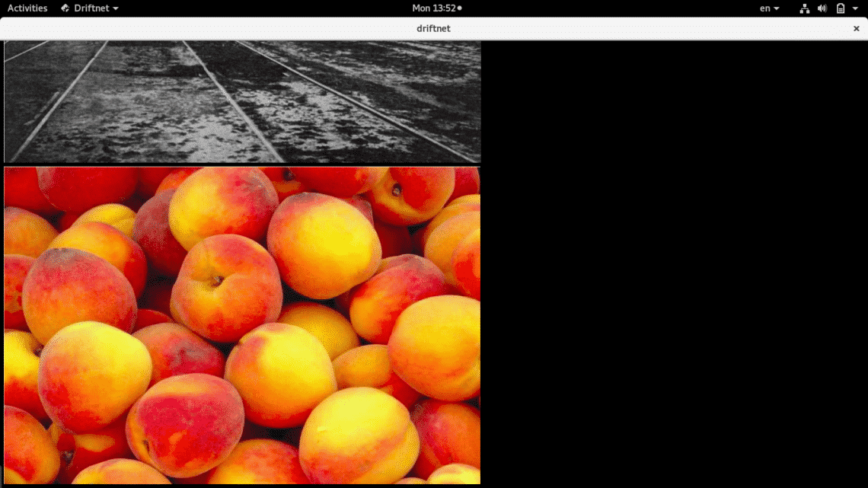868x488 pixels.
Task: Open the clock and calendar panel
Action: point(437,8)
